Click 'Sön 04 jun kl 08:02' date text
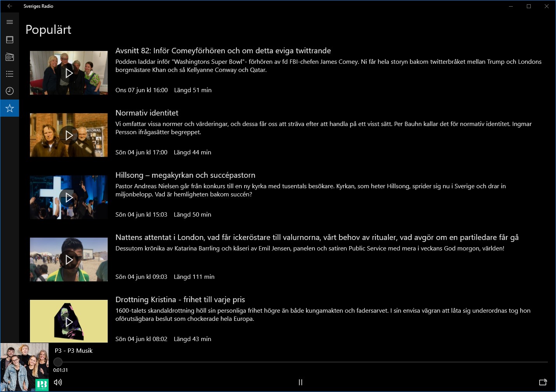Image resolution: width=556 pixels, height=392 pixels. click(142, 339)
